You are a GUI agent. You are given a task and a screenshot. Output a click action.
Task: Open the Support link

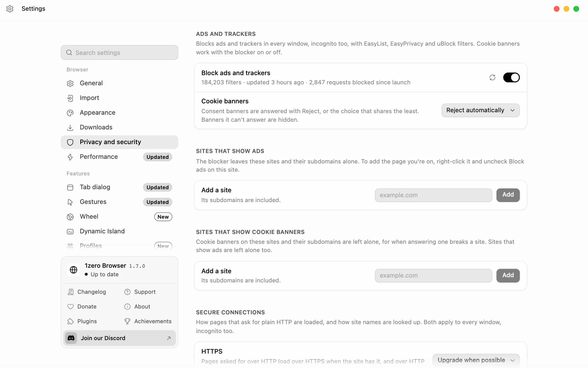coord(140,292)
